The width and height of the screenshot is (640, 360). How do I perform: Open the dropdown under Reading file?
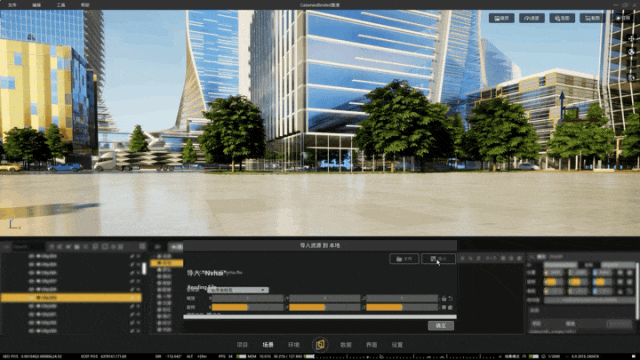pos(238,290)
